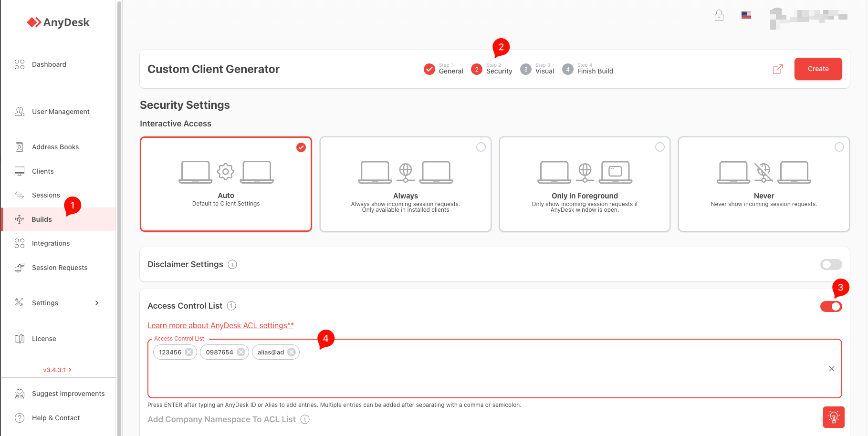Go to Step 3 Visual
Image resolution: width=868 pixels, height=436 pixels.
[x=537, y=69]
